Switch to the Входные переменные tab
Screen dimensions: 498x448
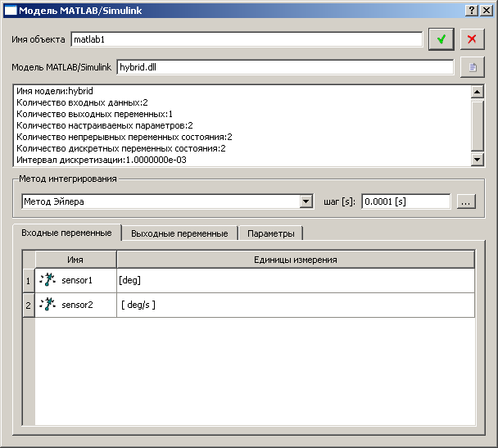pos(66,233)
